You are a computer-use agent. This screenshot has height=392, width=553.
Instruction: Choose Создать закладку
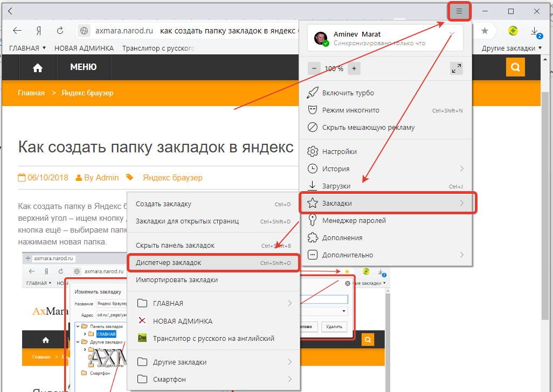pyautogui.click(x=213, y=204)
